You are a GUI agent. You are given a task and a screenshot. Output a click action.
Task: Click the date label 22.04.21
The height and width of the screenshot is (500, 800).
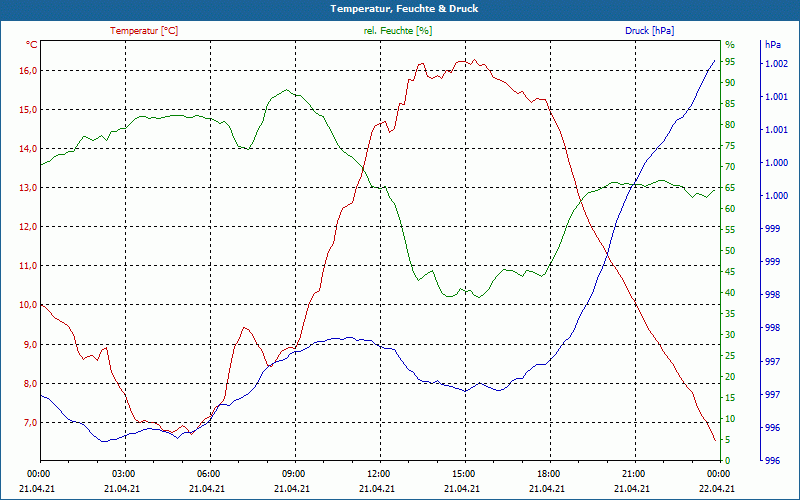717,488
